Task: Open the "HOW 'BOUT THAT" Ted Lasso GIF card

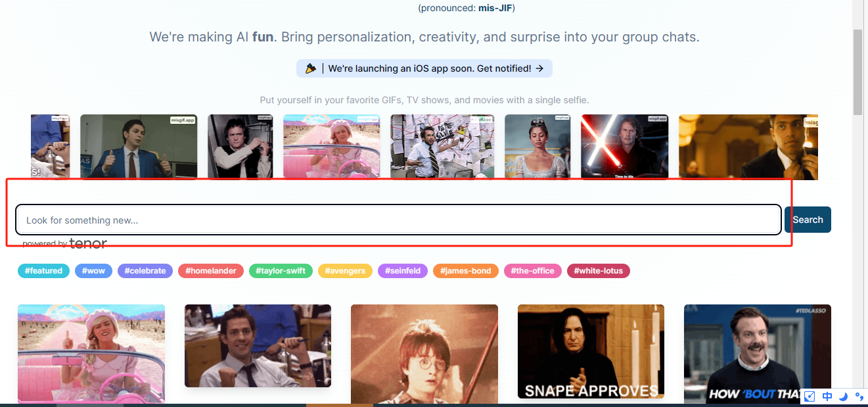Action: tap(758, 354)
